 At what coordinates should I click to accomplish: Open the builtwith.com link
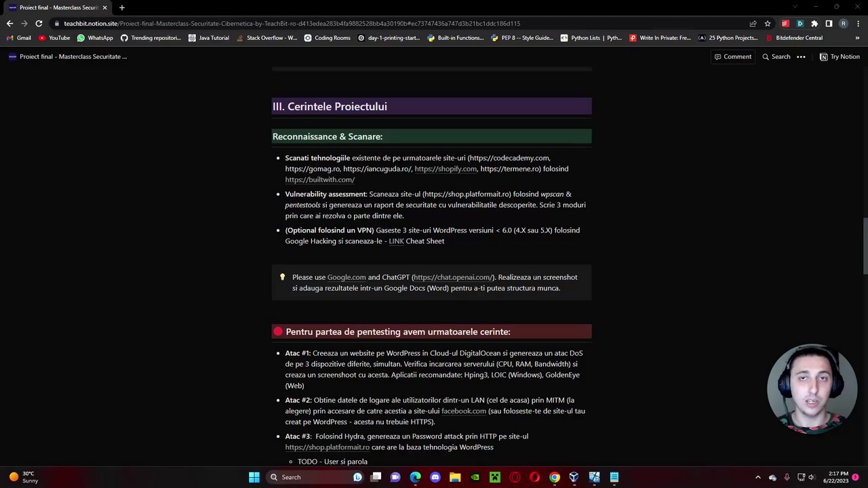319,180
